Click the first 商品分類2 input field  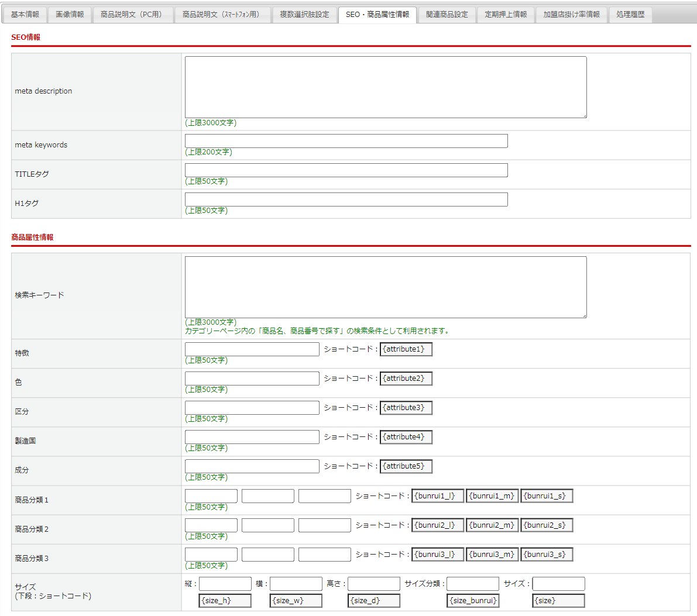point(211,525)
